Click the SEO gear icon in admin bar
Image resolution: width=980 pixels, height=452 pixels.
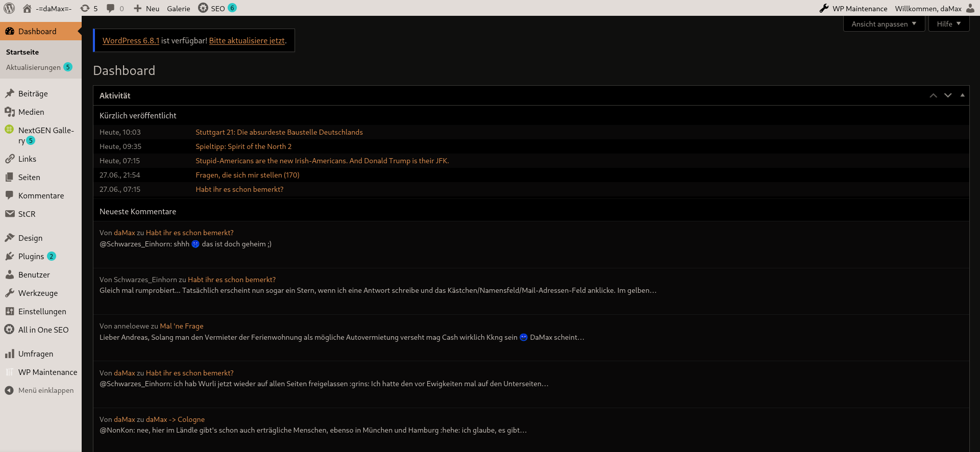point(203,8)
